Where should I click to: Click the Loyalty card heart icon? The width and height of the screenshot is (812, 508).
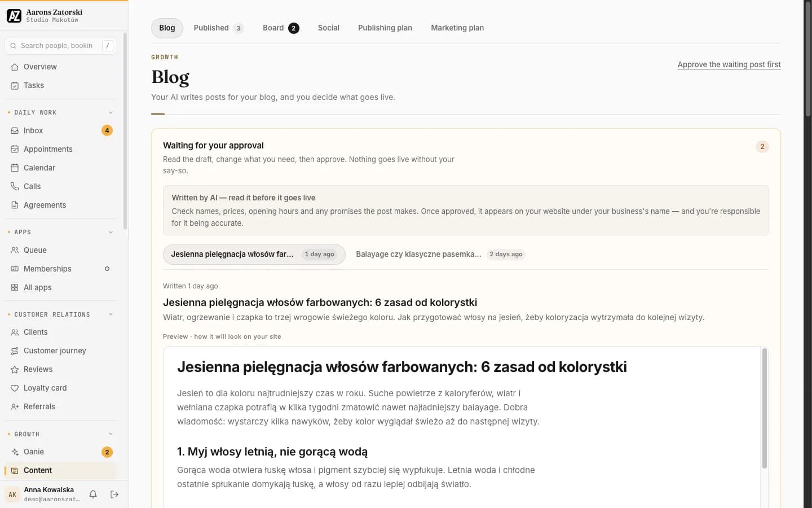[x=15, y=388]
